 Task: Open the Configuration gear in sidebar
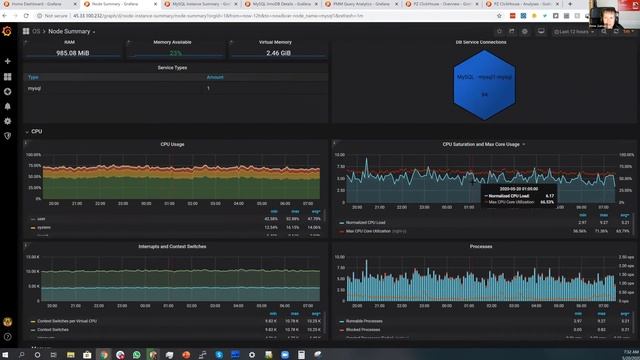(7, 121)
